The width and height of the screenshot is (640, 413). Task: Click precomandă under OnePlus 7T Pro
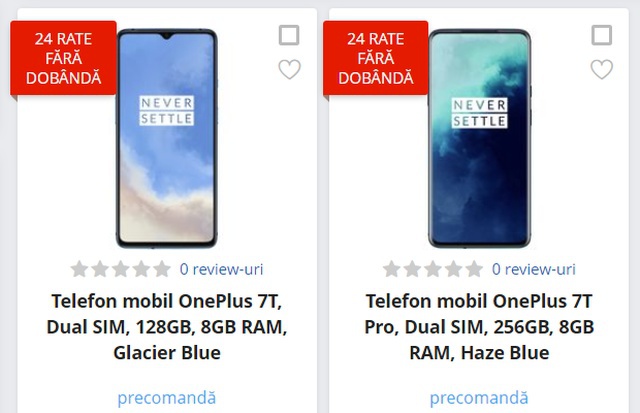pos(479,398)
